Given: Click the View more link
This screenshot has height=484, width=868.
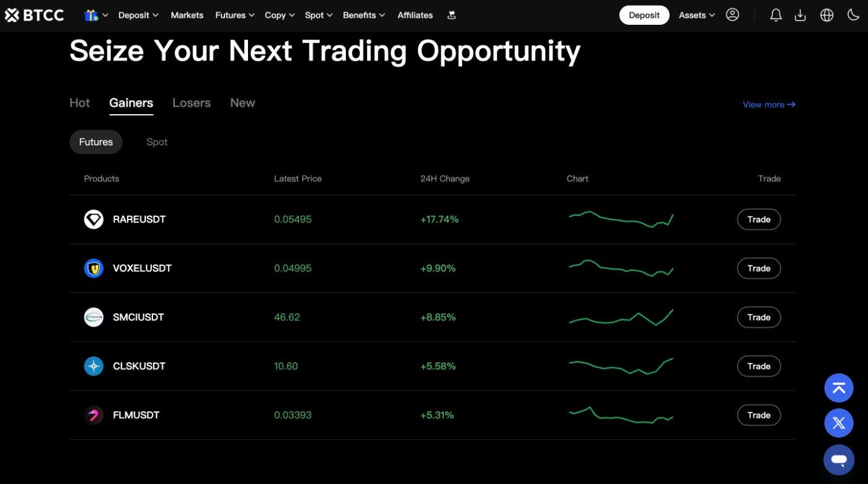Looking at the screenshot, I should tap(768, 104).
